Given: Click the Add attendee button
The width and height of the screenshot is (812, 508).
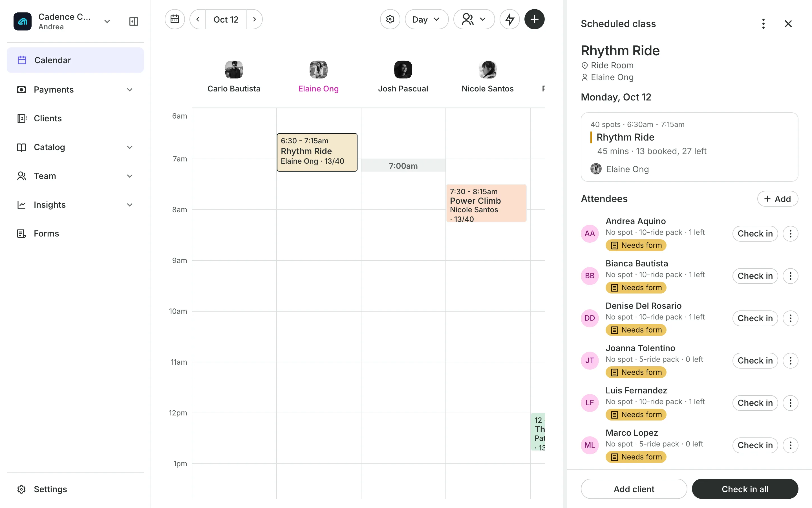Looking at the screenshot, I should [777, 199].
